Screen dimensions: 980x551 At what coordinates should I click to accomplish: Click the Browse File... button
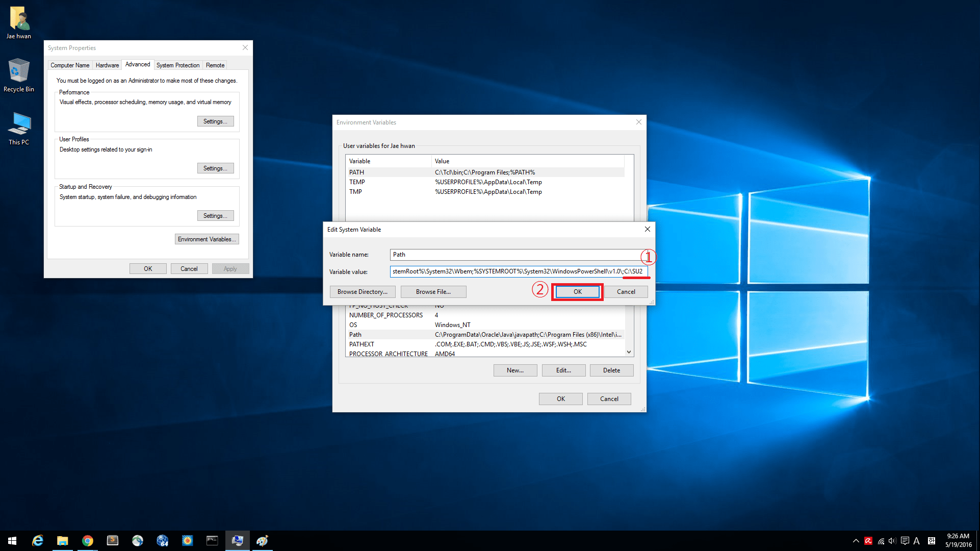(433, 292)
